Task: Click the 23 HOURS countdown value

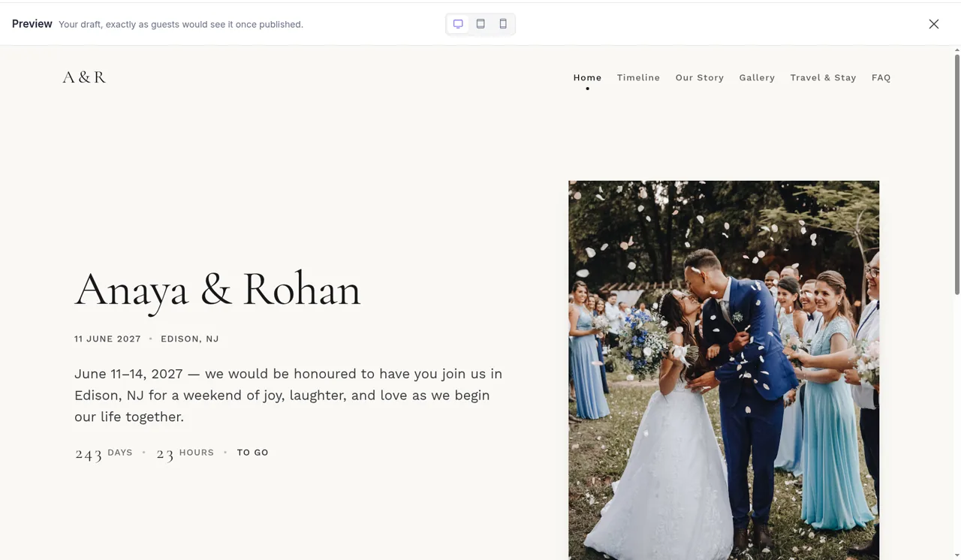Action: 185,453
